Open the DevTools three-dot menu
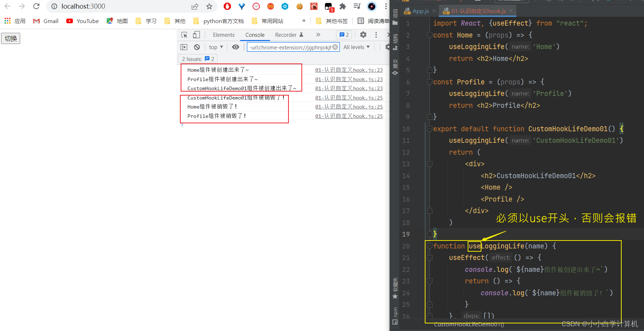 click(x=376, y=35)
